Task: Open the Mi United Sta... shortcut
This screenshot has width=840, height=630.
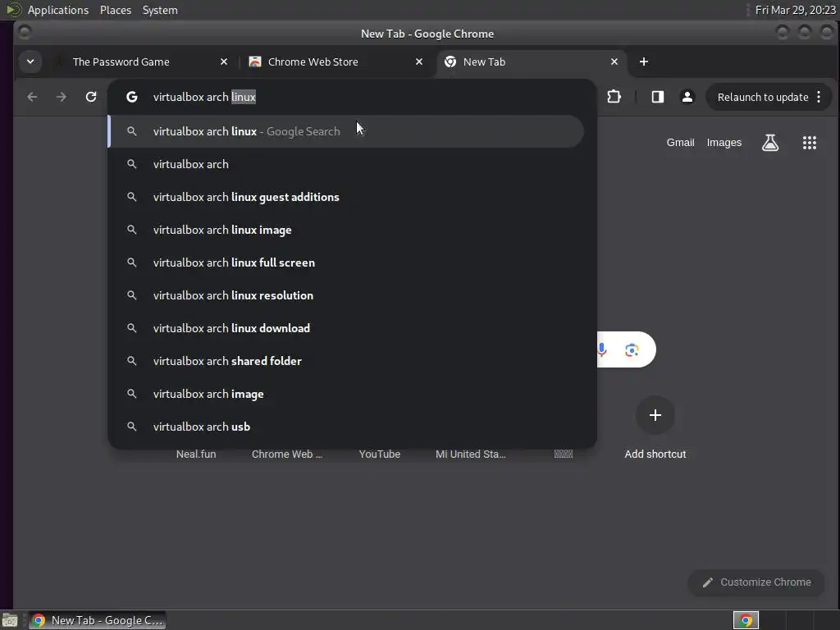Action: point(470,454)
